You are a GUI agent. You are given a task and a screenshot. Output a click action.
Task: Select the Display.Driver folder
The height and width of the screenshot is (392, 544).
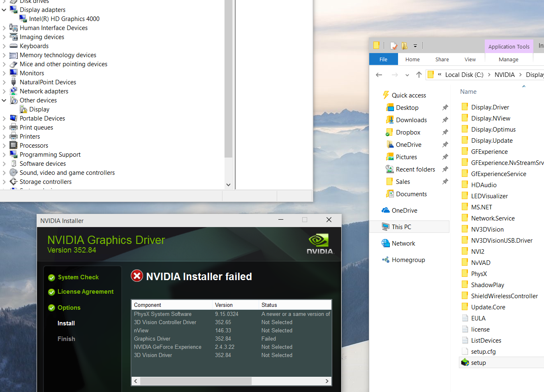point(490,107)
